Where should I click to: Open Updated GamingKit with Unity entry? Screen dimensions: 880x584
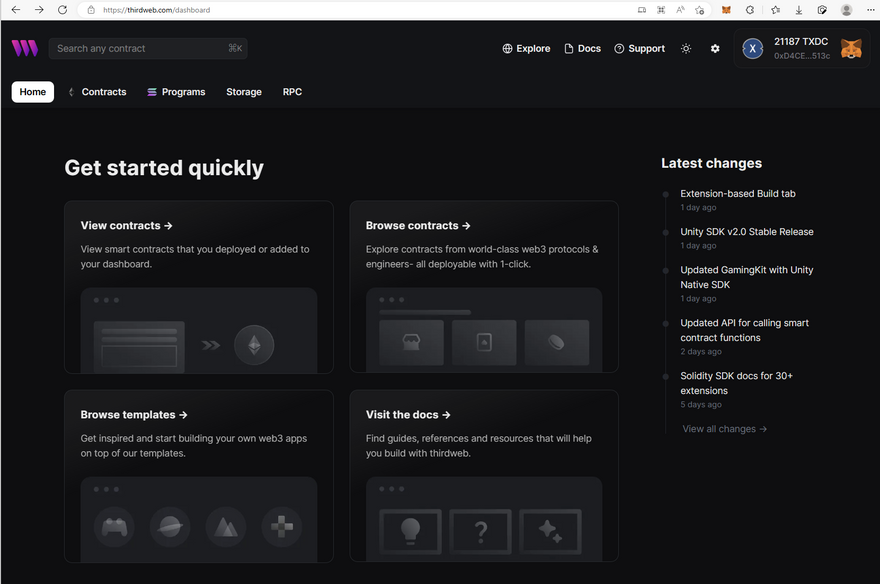(747, 277)
